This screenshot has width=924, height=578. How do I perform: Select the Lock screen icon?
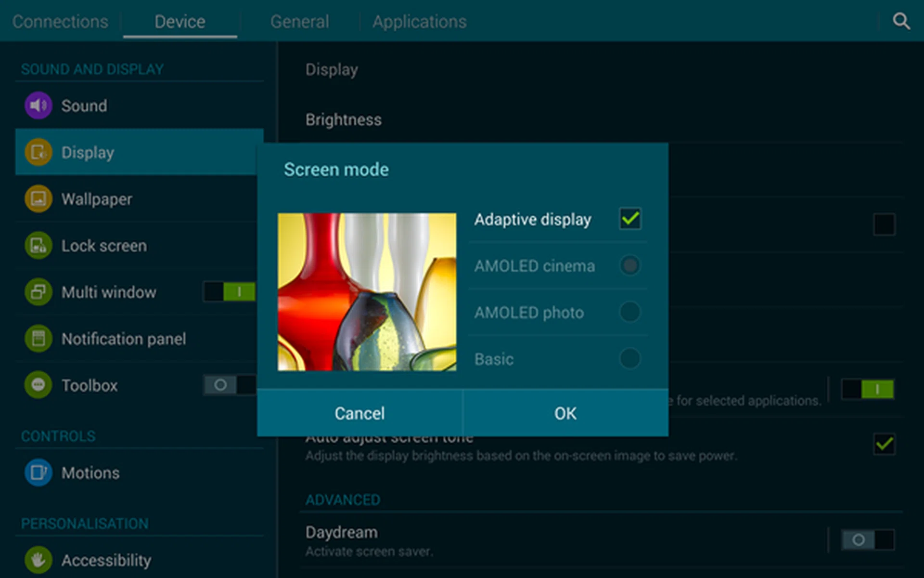click(38, 245)
